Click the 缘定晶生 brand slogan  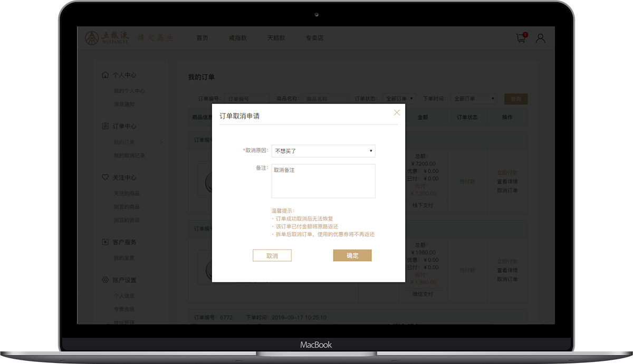(x=156, y=38)
